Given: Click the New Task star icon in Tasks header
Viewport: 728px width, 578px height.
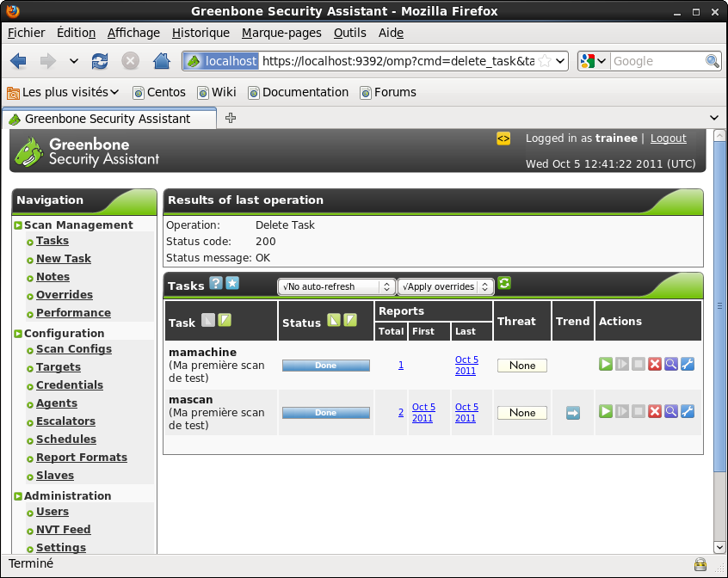Looking at the screenshot, I should click(232, 283).
